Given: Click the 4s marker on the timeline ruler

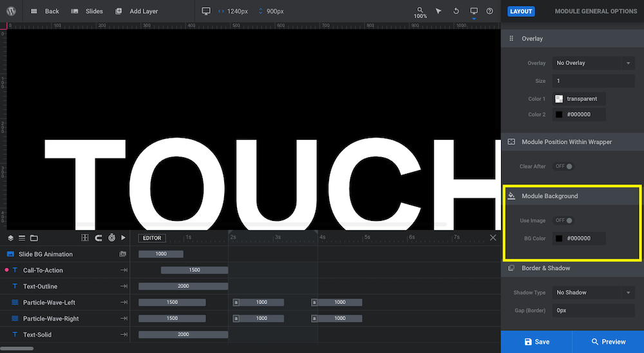Looking at the screenshot, I should click(x=323, y=237).
